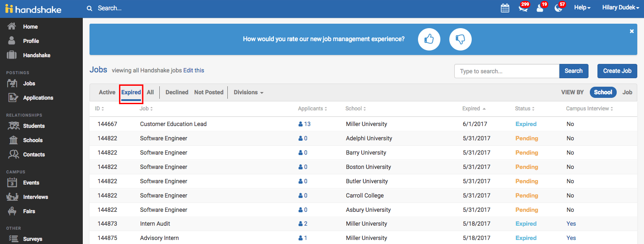This screenshot has width=644, height=244.
Task: Click the Edit this link
Action: pyautogui.click(x=194, y=71)
